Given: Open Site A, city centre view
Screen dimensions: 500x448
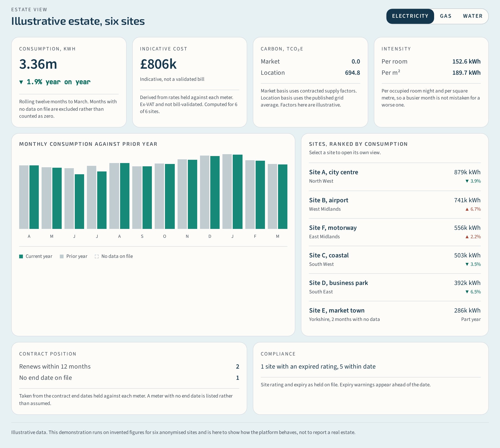Looking at the screenshot, I should tap(395, 177).
